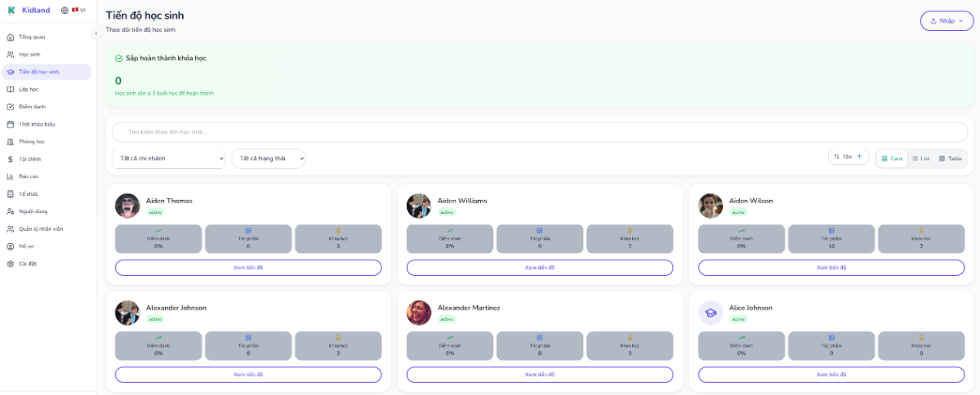Screen dimensions: 980x395
Task: Click Alice Johnson graduation cap avatar
Action: [710, 313]
